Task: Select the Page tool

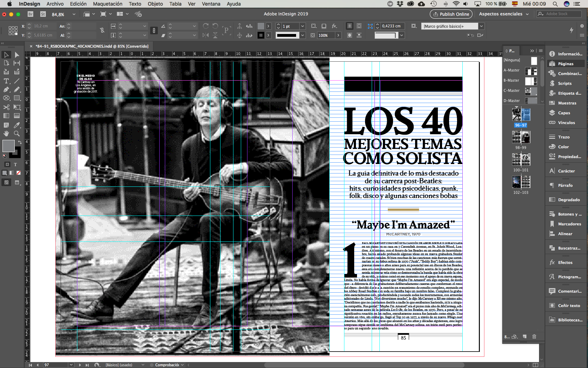Action: 6,63
